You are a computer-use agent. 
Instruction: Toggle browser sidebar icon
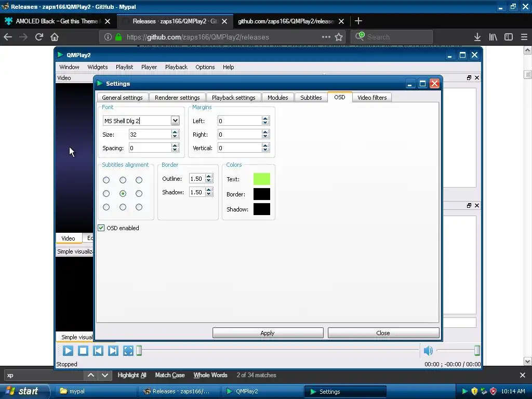coord(509,37)
